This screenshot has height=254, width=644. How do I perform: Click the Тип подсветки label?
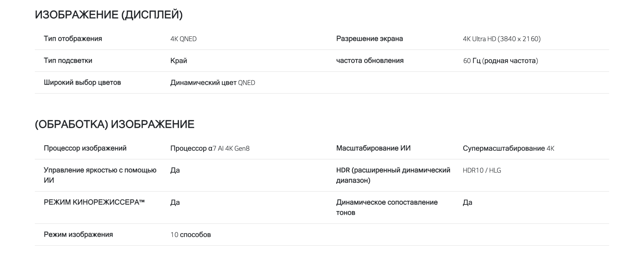68,61
